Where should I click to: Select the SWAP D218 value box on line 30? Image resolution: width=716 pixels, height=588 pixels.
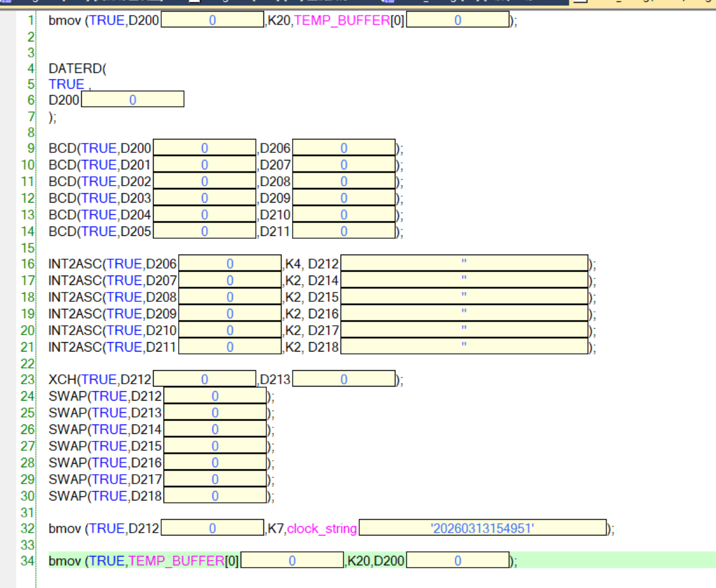pyautogui.click(x=215, y=496)
